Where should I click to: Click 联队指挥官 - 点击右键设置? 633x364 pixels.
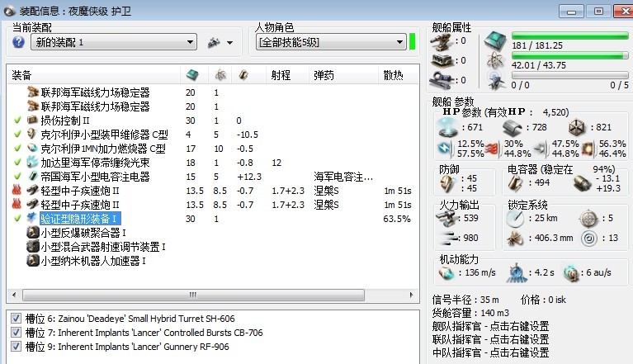[490, 339]
